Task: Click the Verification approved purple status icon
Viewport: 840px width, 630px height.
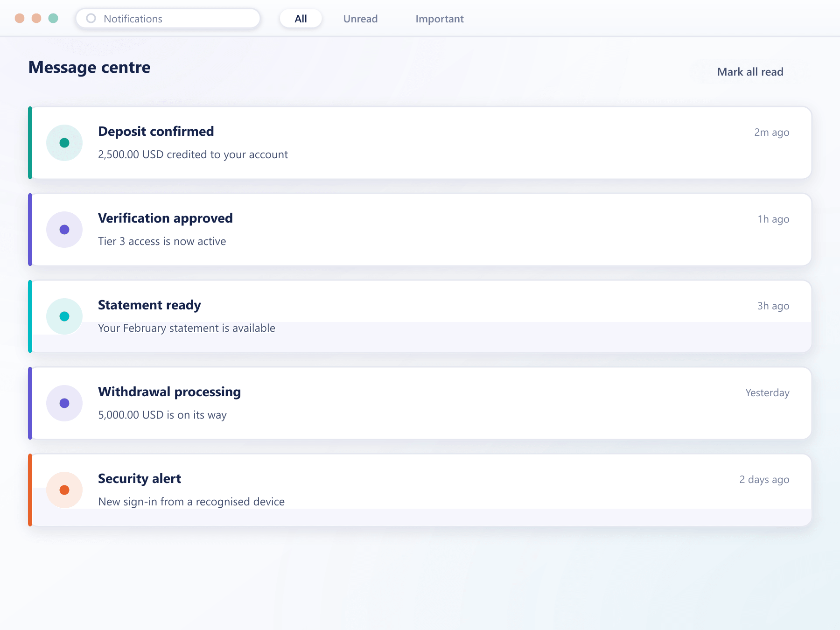Action: [x=64, y=230]
